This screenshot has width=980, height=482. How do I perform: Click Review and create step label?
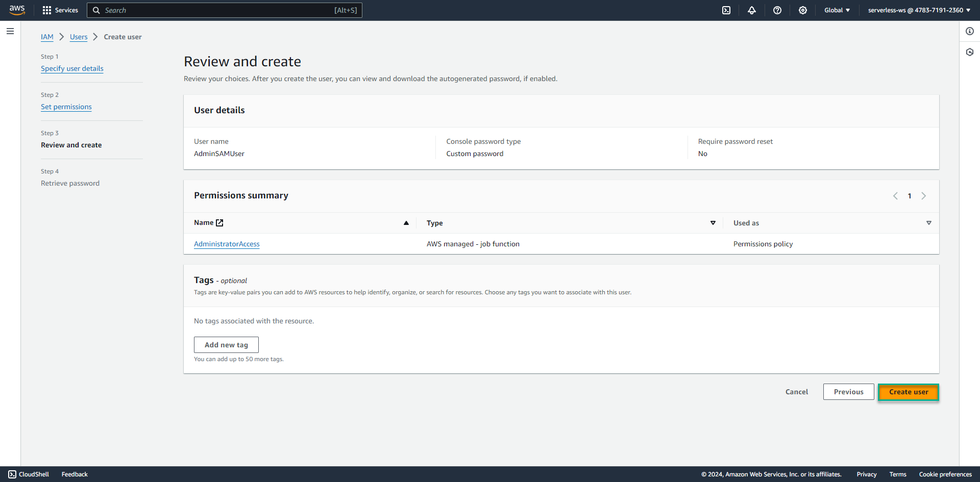pos(71,145)
